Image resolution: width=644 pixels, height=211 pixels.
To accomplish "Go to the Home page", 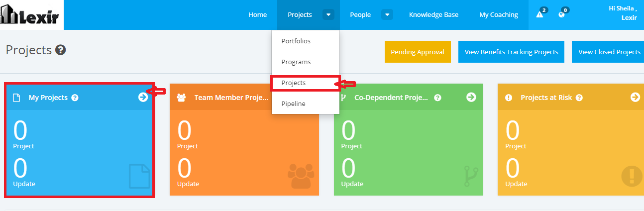I will click(x=258, y=15).
